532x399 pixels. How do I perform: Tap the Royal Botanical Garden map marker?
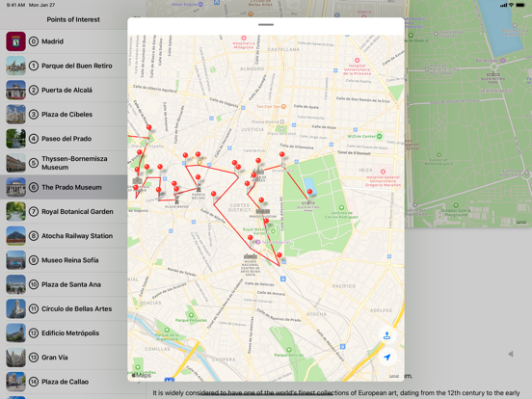pyautogui.click(x=273, y=231)
